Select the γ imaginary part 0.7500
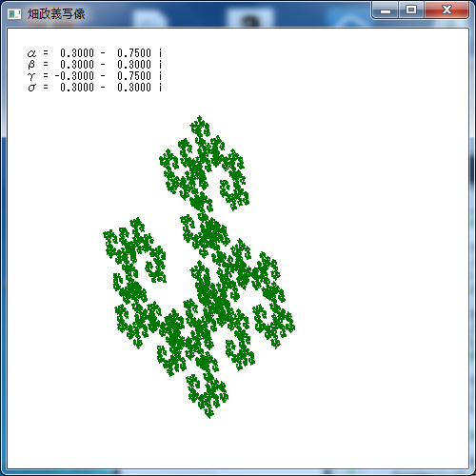The width and height of the screenshot is (476, 476). [x=134, y=76]
